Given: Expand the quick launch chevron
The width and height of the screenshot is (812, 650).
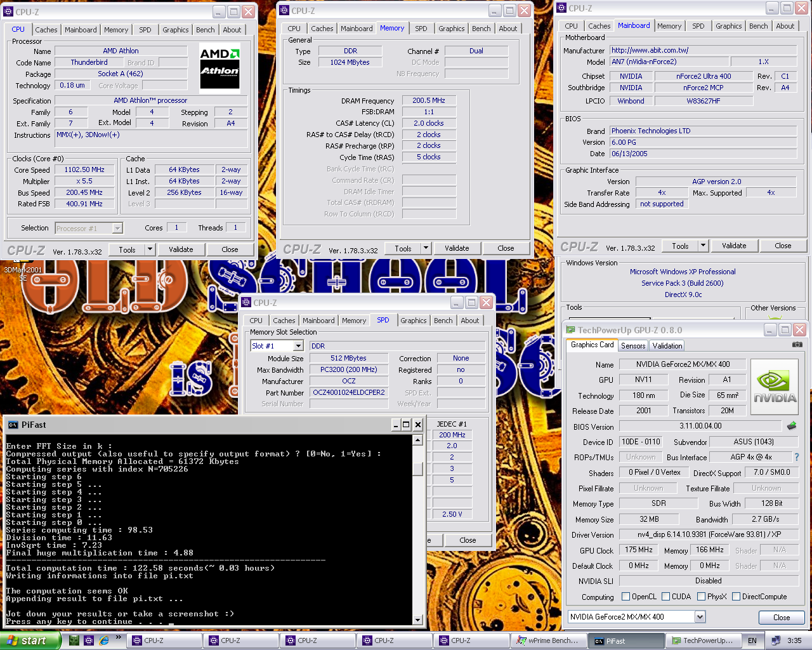Looking at the screenshot, I should (118, 638).
